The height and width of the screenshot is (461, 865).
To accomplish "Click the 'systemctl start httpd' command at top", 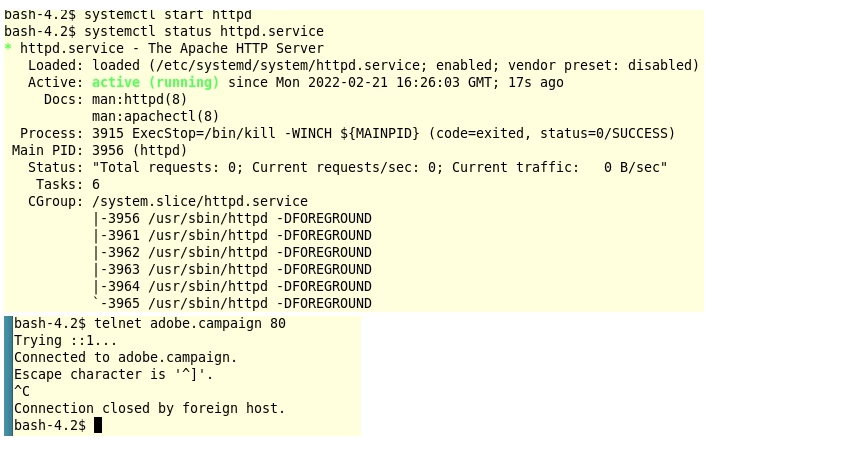I will pyautogui.click(x=128, y=15).
